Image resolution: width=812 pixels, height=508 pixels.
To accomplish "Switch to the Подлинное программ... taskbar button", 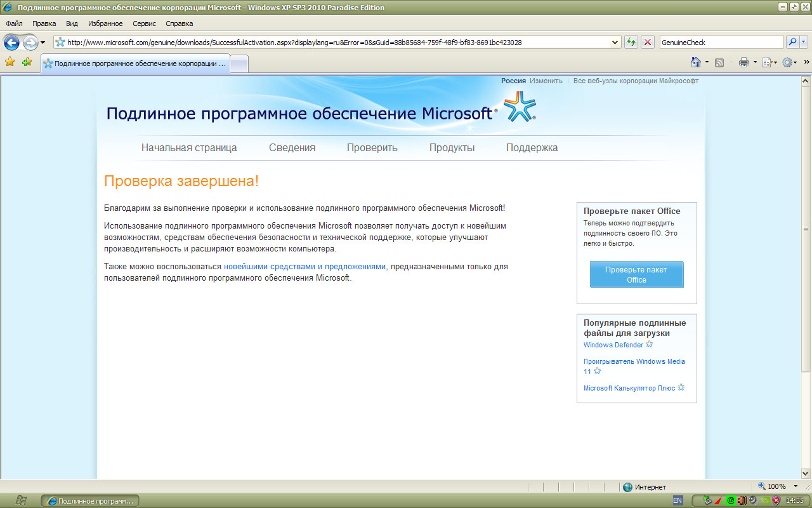I will pos(90,501).
